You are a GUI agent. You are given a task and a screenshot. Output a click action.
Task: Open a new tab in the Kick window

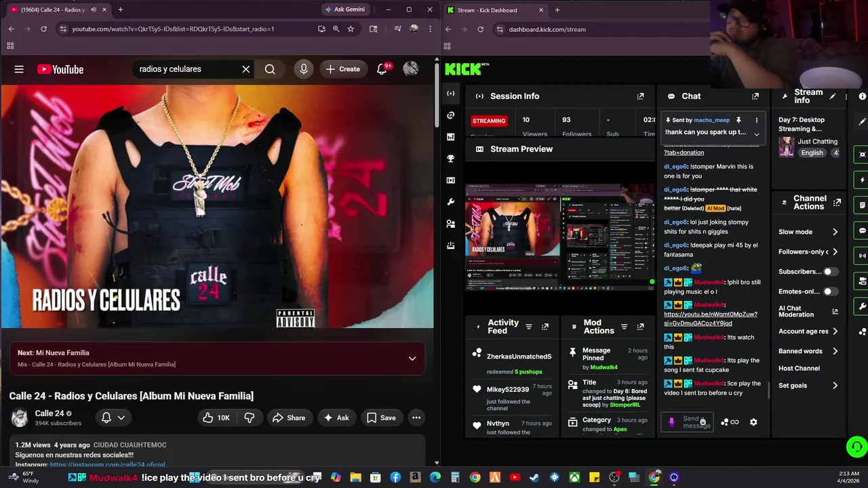(557, 10)
